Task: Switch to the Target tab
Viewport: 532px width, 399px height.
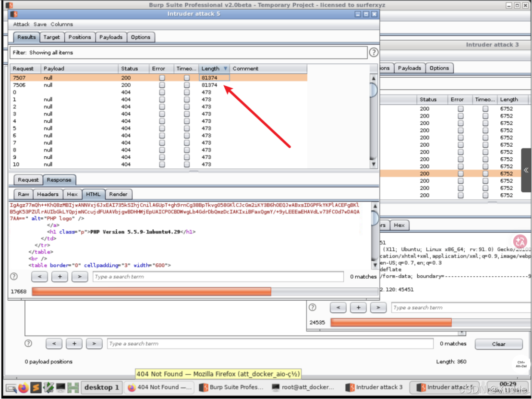Action: (51, 37)
